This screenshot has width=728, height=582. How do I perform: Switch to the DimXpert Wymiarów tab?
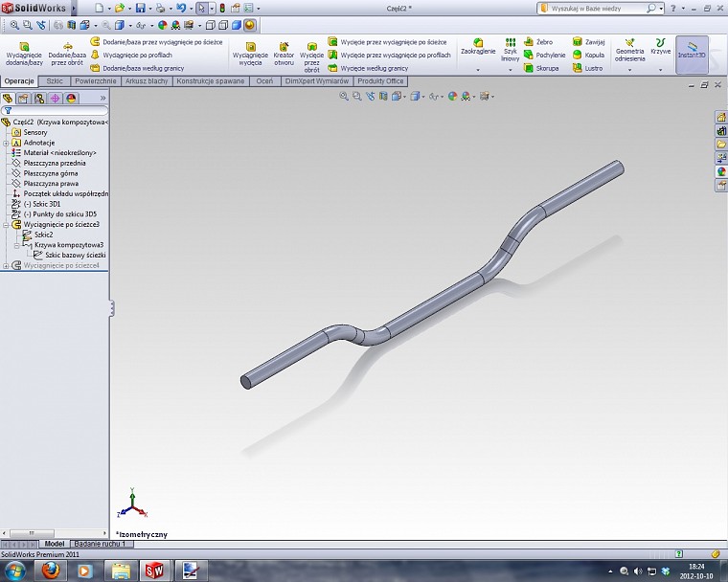tap(317, 81)
